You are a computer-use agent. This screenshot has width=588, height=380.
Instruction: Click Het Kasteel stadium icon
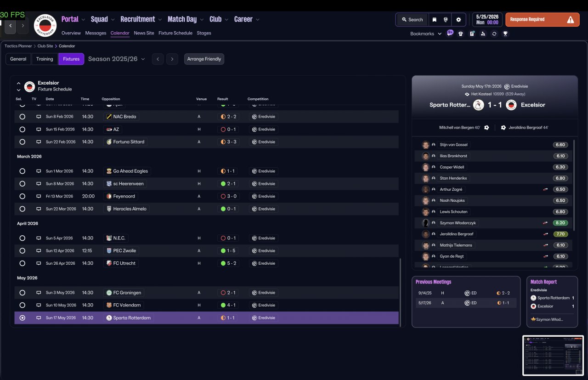(x=467, y=94)
